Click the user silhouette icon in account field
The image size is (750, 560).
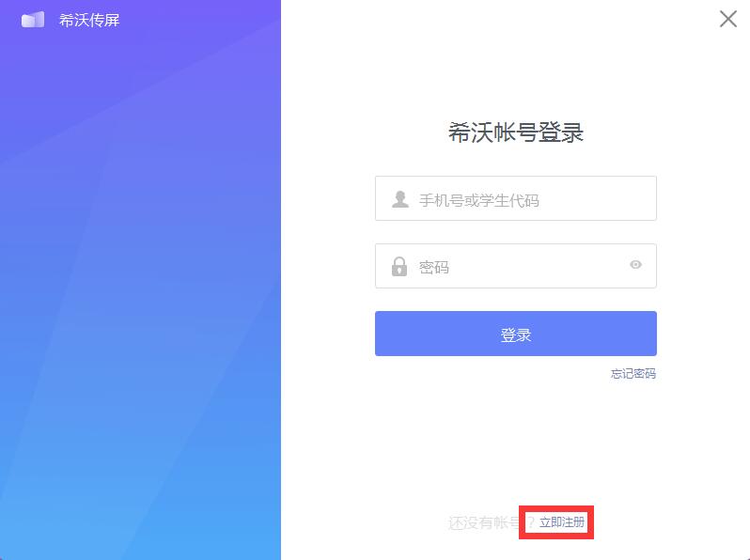click(400, 199)
